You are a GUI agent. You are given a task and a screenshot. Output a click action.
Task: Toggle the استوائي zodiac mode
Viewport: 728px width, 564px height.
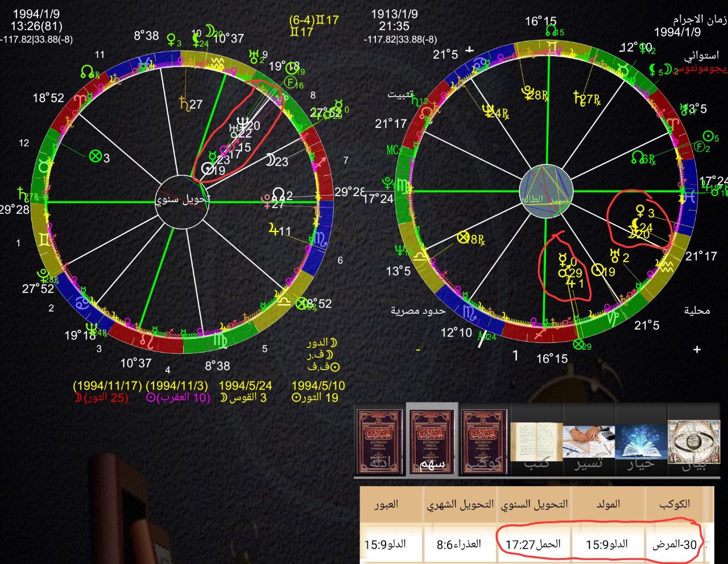tap(701, 56)
